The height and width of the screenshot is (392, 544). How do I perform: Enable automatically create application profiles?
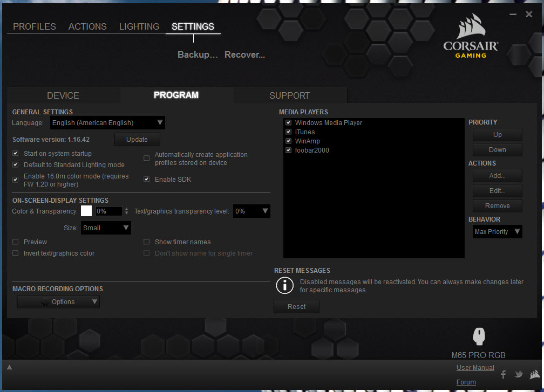point(147,158)
